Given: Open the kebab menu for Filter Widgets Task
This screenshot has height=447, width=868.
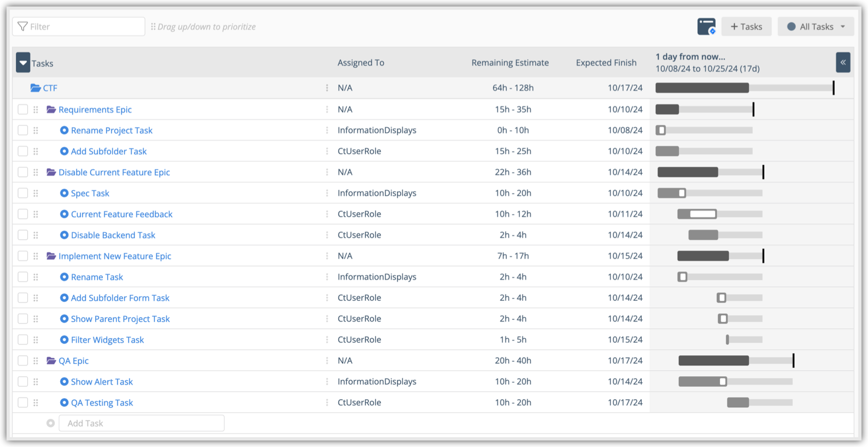Looking at the screenshot, I should 327,340.
